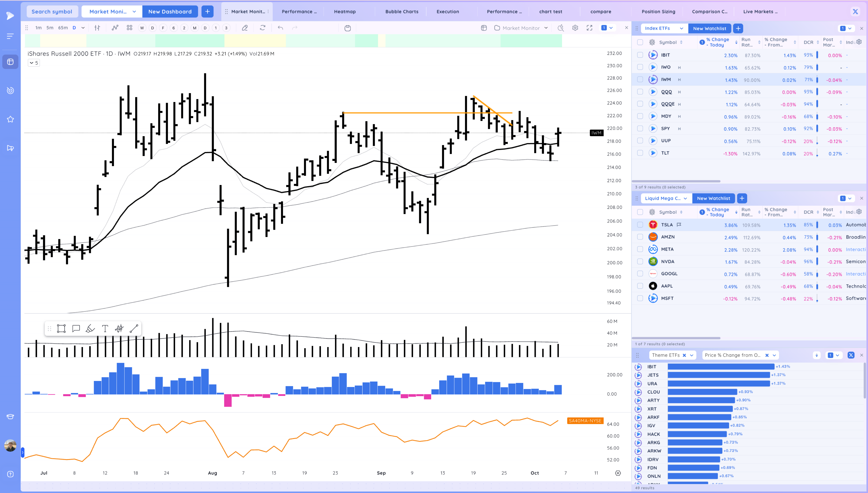Select the rectangle drawing tool
Screen dimensions: 868x493
(61, 328)
